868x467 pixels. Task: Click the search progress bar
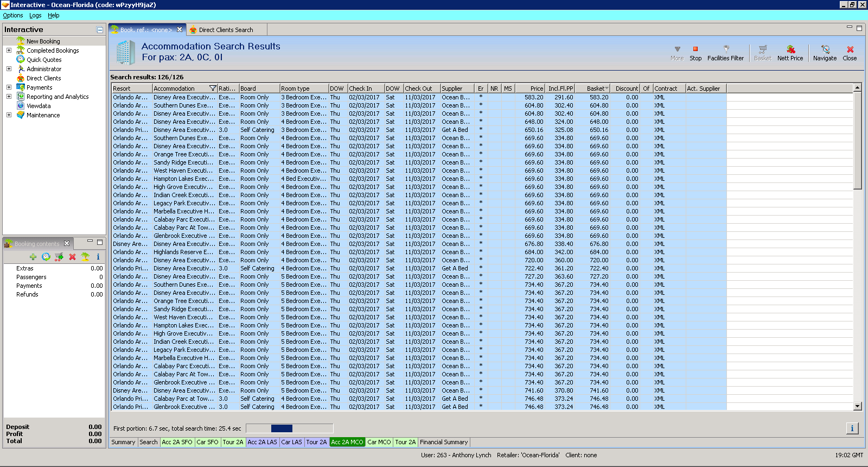[x=289, y=428]
